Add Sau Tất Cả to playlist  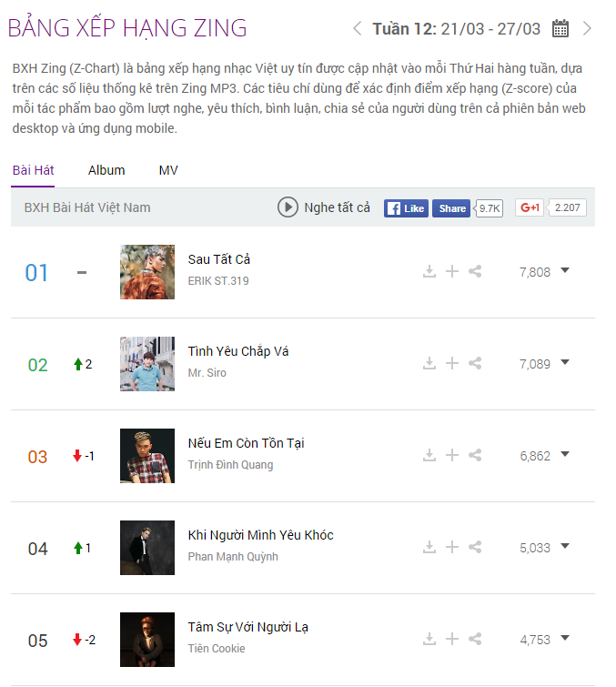pyautogui.click(x=452, y=271)
